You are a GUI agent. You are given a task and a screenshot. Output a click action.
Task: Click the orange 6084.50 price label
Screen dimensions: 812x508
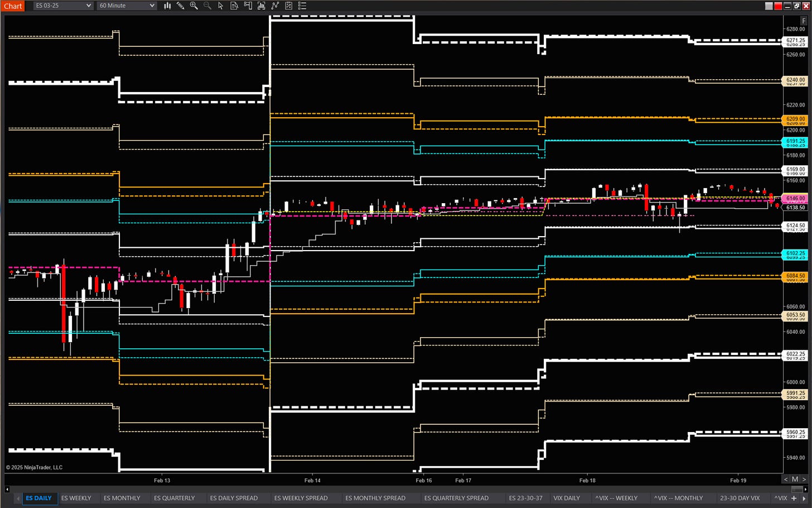click(x=795, y=276)
